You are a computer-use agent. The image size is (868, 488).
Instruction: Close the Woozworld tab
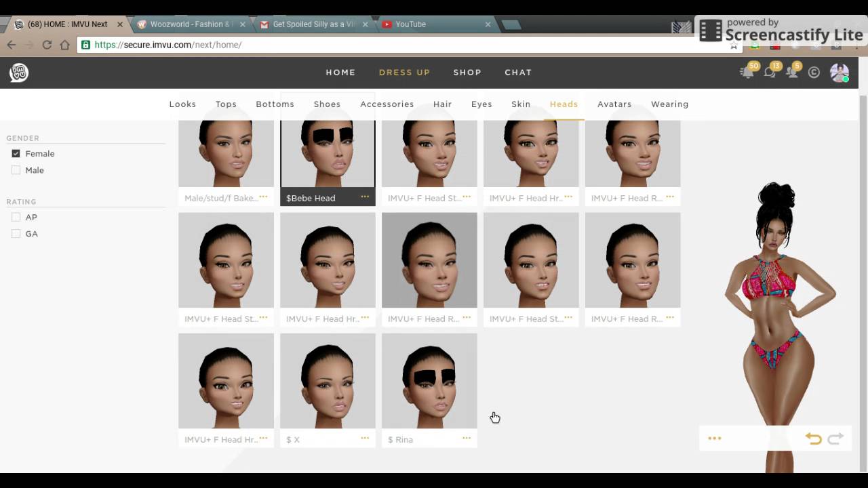click(x=243, y=24)
